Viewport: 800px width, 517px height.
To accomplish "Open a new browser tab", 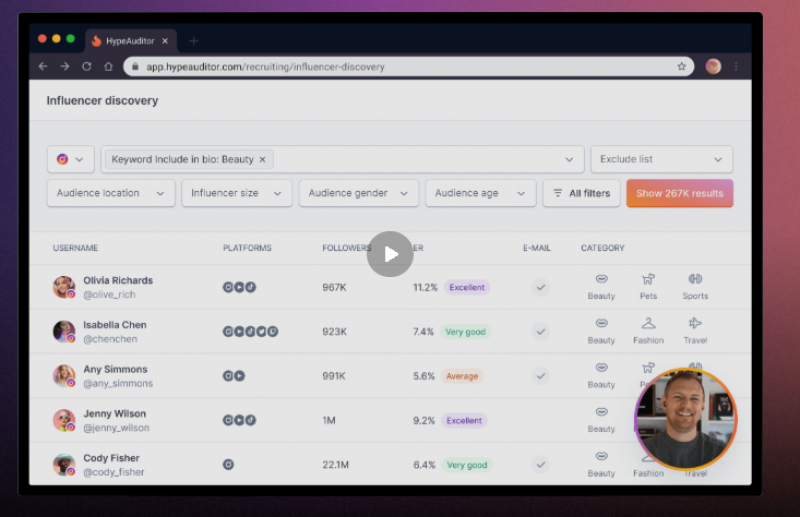I will coord(194,41).
